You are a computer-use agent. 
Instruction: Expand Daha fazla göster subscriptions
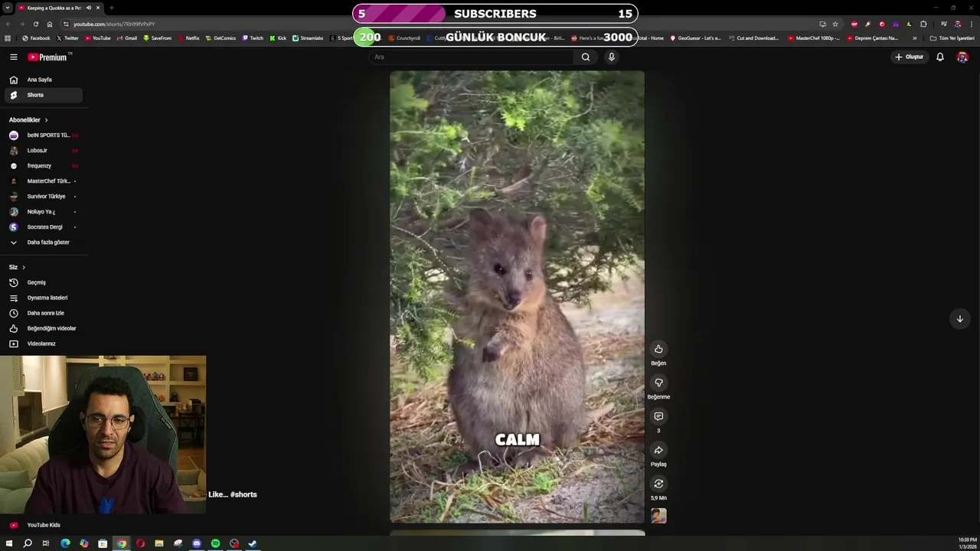pyautogui.click(x=43, y=242)
